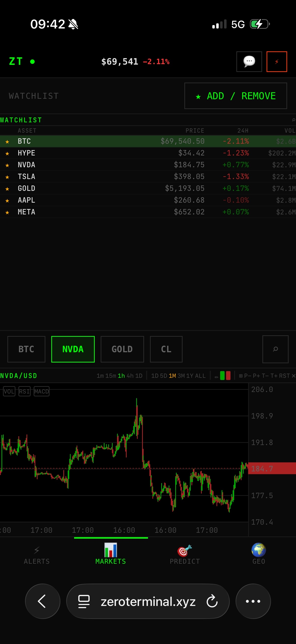The image size is (296, 644).
Task: Sort by the ASSET column header
Action: coord(27,130)
